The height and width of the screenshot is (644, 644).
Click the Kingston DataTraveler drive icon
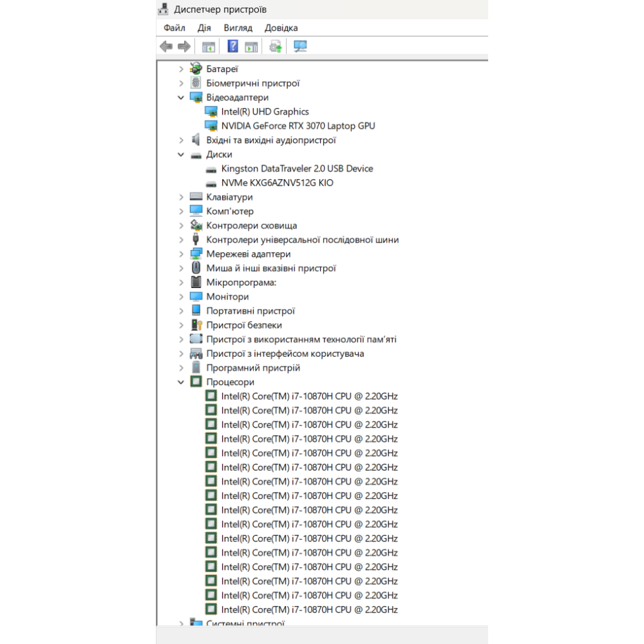211,169
